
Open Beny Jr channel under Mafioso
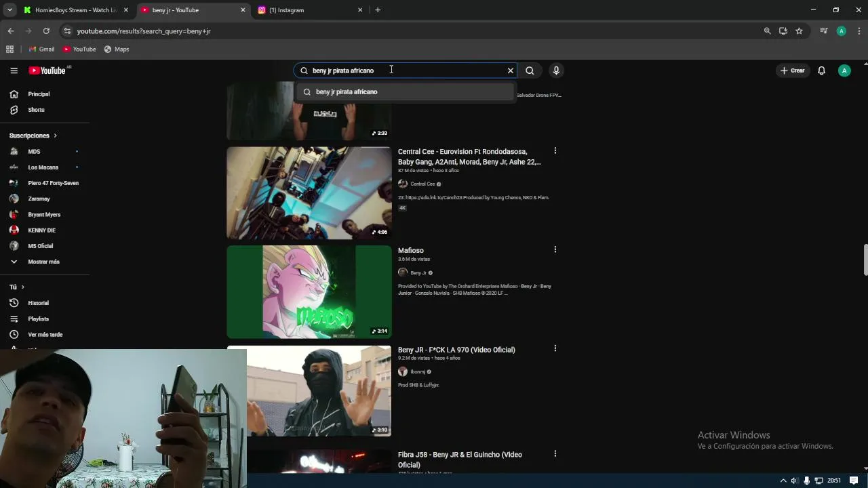pos(418,273)
